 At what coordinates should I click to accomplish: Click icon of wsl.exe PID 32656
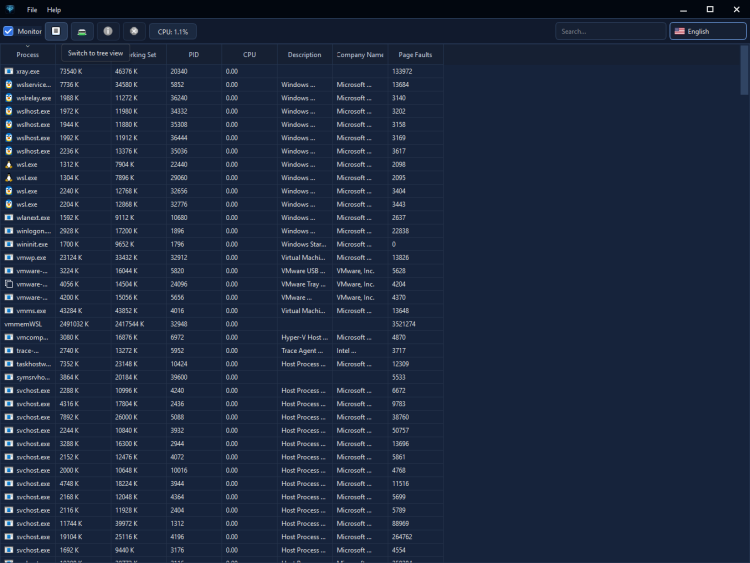point(9,191)
